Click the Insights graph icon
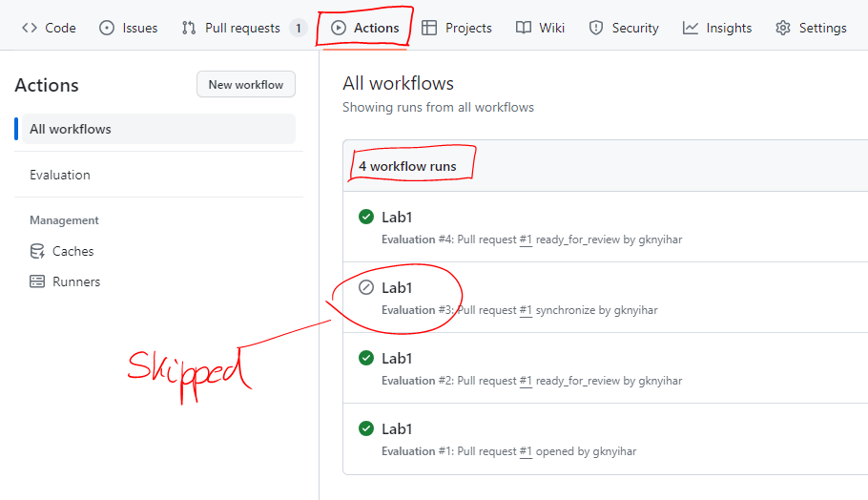 pyautogui.click(x=691, y=28)
